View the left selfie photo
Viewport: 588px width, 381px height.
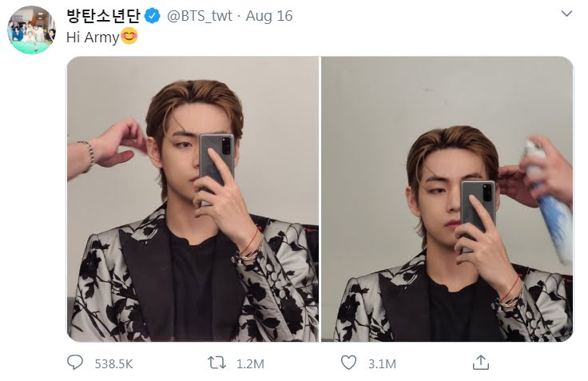pos(193,199)
